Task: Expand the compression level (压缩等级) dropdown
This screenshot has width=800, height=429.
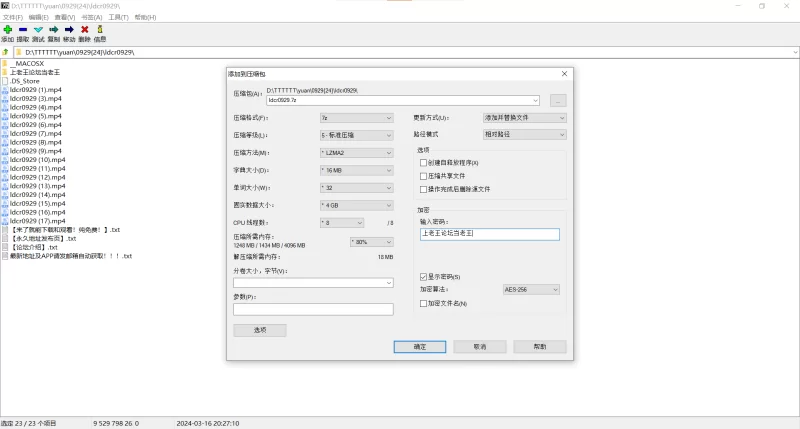Action: pyautogui.click(x=356, y=135)
